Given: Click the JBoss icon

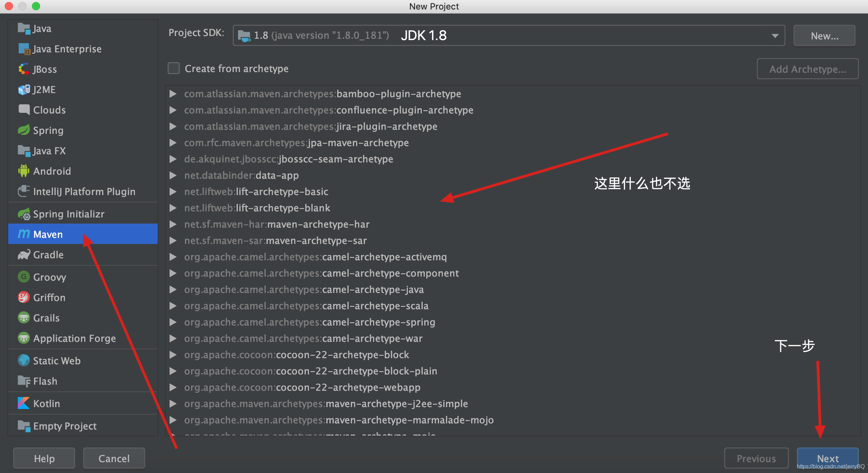Looking at the screenshot, I should click(24, 69).
